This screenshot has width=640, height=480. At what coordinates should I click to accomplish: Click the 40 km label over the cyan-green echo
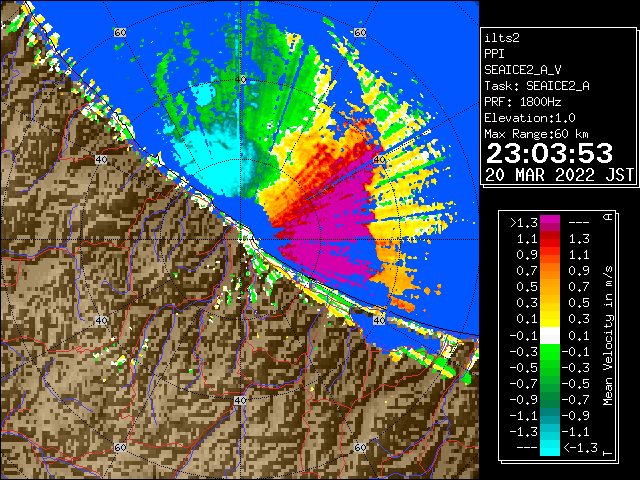[x=241, y=80]
